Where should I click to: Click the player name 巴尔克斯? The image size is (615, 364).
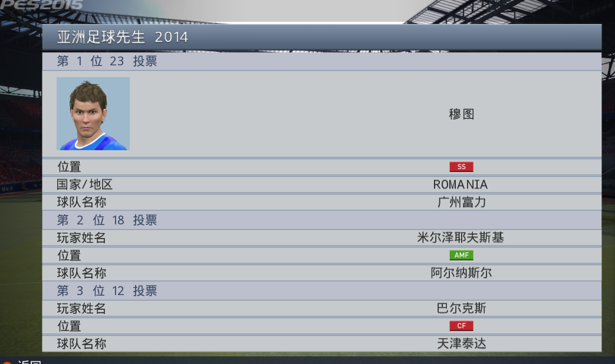(461, 309)
